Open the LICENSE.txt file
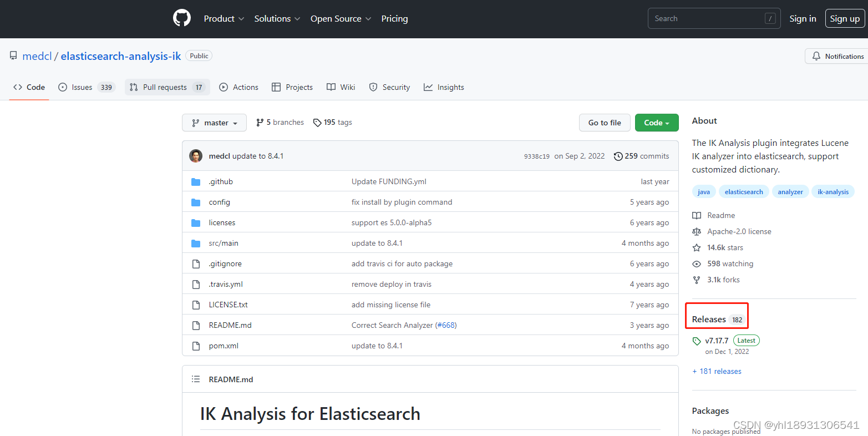868x436 pixels. coord(228,305)
